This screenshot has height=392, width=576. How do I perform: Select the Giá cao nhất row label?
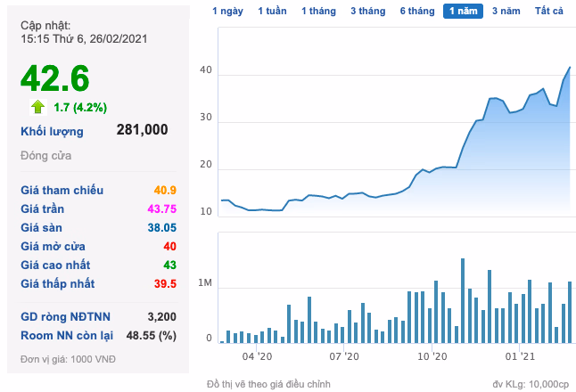click(55, 265)
